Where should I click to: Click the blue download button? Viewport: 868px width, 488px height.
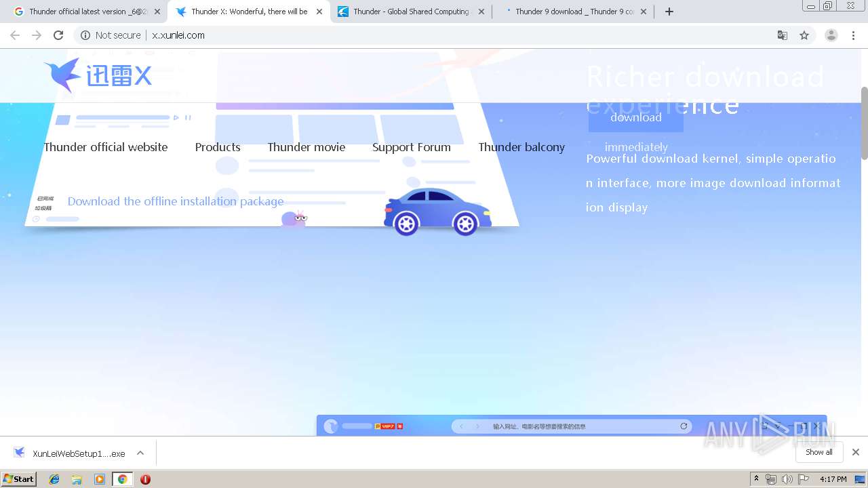pos(636,117)
